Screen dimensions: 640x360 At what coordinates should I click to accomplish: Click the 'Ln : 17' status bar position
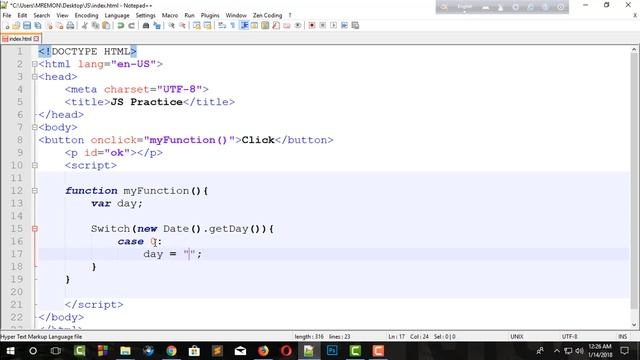(396, 337)
